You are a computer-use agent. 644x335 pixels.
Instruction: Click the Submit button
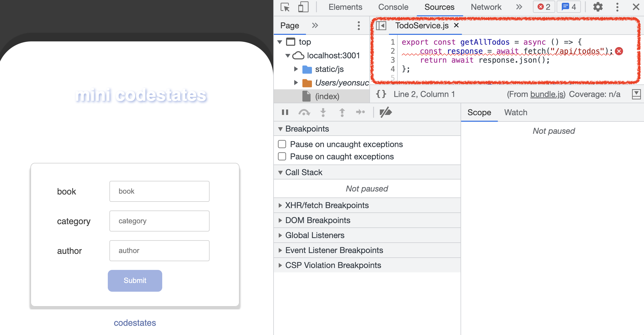tap(135, 281)
